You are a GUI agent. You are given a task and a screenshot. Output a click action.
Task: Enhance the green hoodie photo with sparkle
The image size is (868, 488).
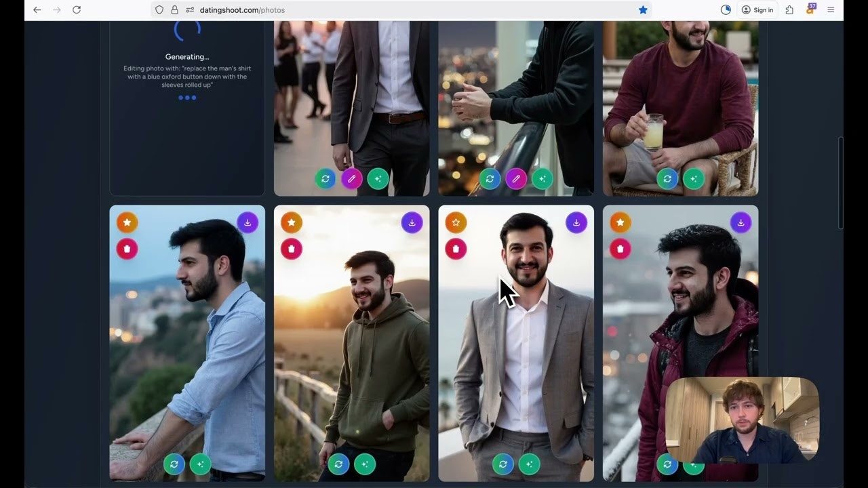coord(365,464)
